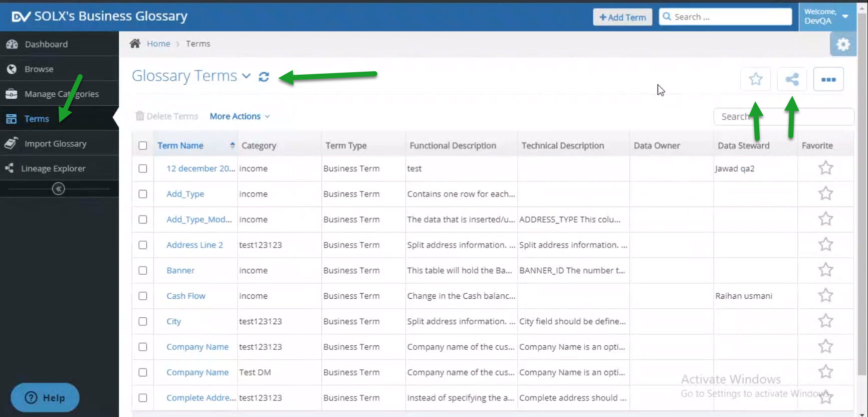
Task: Tick the select-all header checkbox
Action: coord(143,146)
